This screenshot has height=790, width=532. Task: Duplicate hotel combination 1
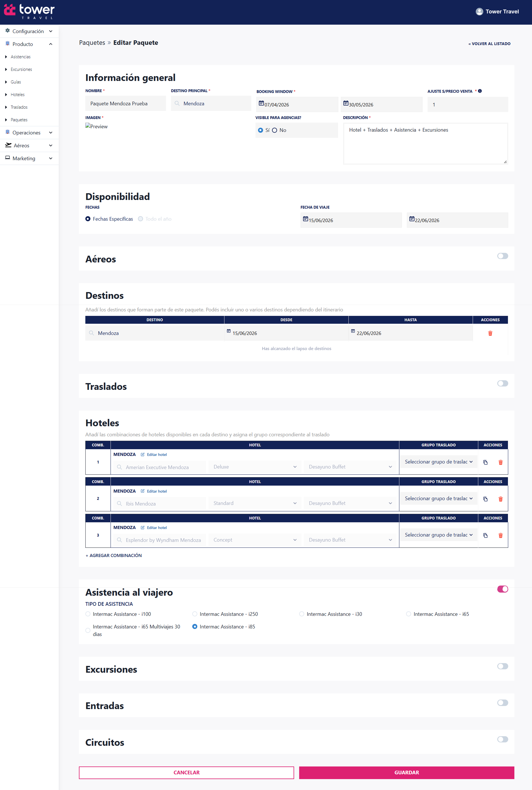tap(485, 462)
